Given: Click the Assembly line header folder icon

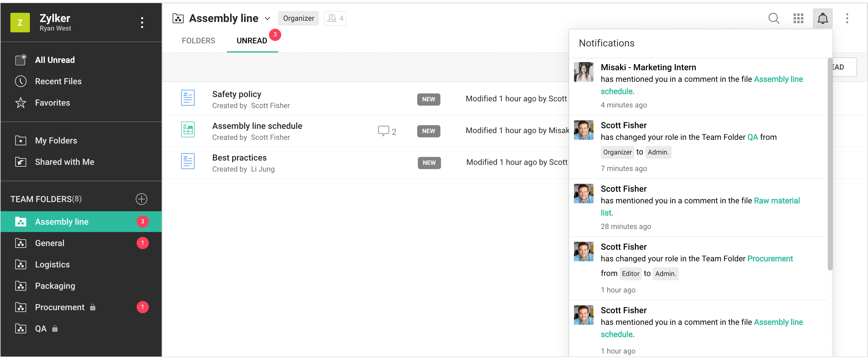Looking at the screenshot, I should click(x=178, y=18).
